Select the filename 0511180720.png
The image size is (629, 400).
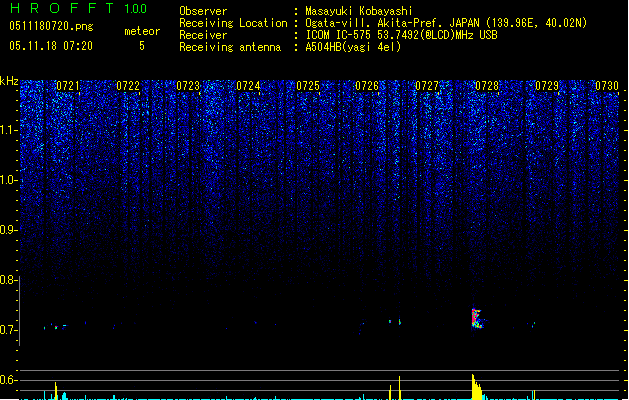pyautogui.click(x=51, y=26)
